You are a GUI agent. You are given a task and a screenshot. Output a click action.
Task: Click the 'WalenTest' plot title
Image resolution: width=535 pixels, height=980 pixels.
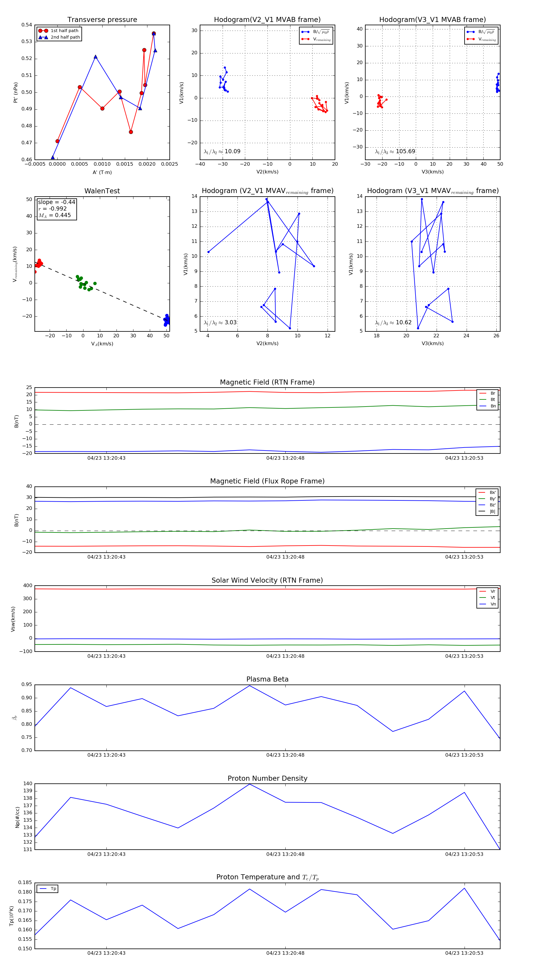pyautogui.click(x=102, y=191)
